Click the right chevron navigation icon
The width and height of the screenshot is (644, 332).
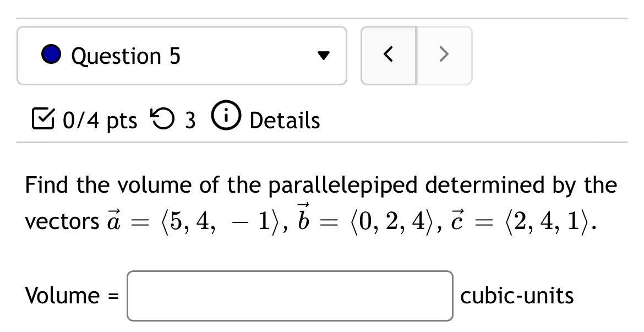coord(445,55)
